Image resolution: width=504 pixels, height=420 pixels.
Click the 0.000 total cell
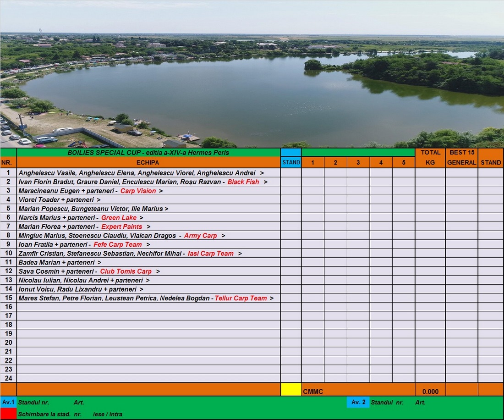[430, 392]
